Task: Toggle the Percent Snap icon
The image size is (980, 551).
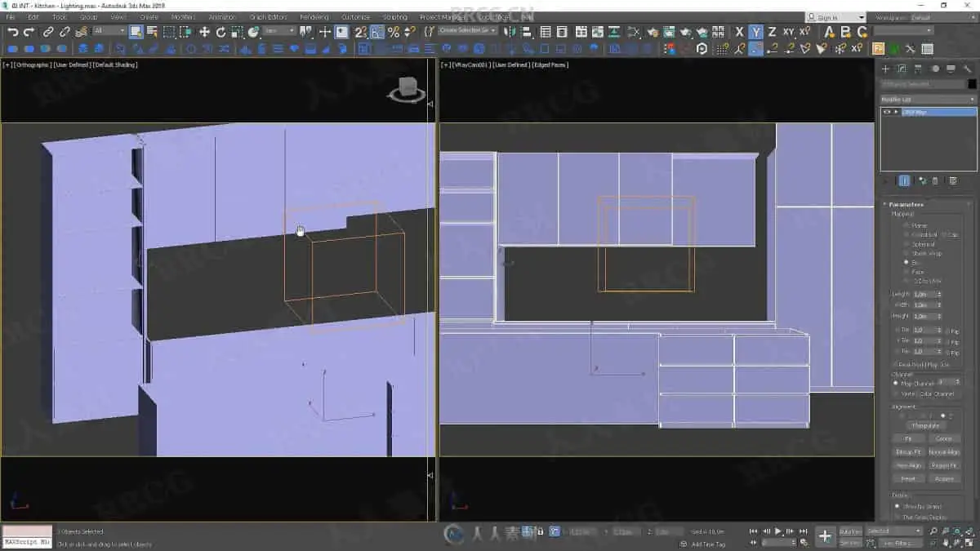Action: (x=394, y=32)
